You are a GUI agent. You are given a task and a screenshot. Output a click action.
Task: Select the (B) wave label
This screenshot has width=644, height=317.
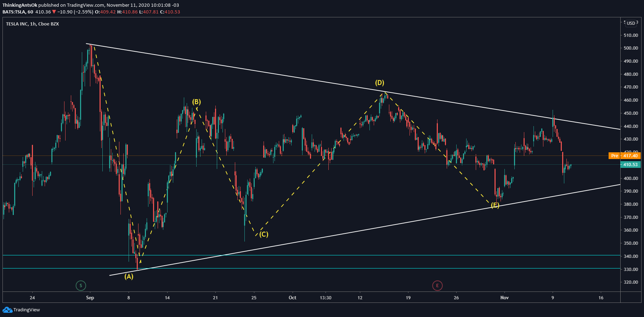click(197, 102)
